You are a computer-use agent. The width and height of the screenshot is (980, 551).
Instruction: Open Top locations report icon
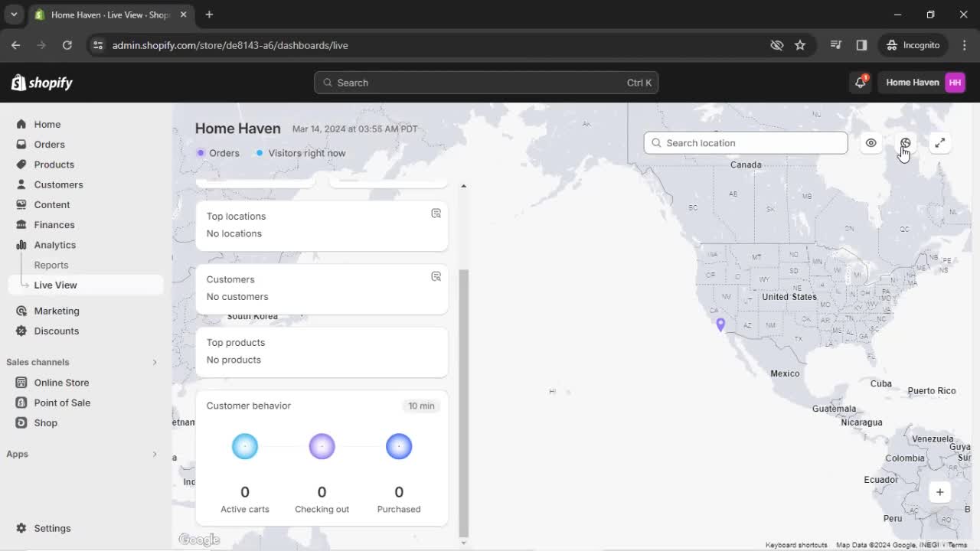click(436, 214)
